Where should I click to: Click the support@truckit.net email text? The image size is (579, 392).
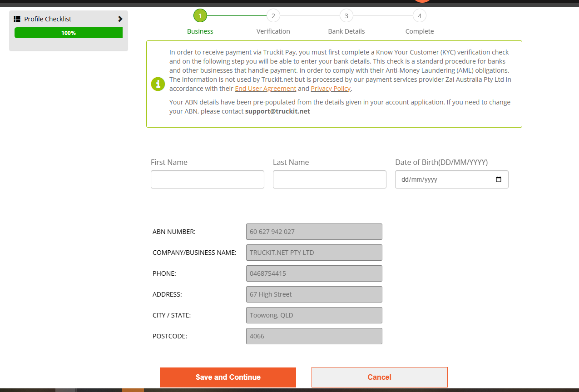(x=277, y=111)
